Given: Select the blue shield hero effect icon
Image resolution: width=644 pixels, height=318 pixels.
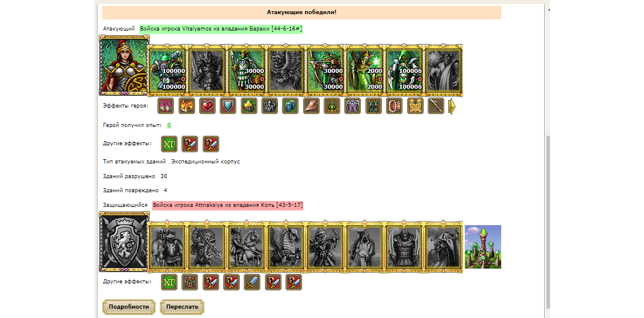Looking at the screenshot, I should click(228, 106).
